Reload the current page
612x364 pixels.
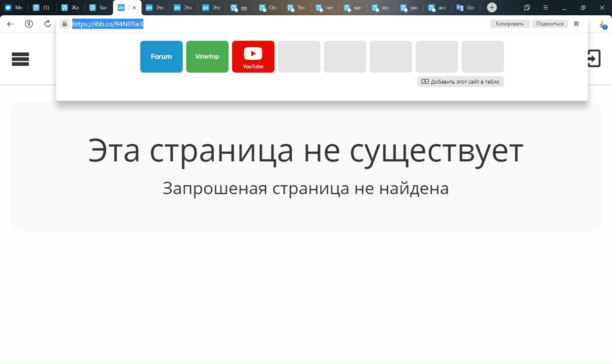[x=46, y=23]
